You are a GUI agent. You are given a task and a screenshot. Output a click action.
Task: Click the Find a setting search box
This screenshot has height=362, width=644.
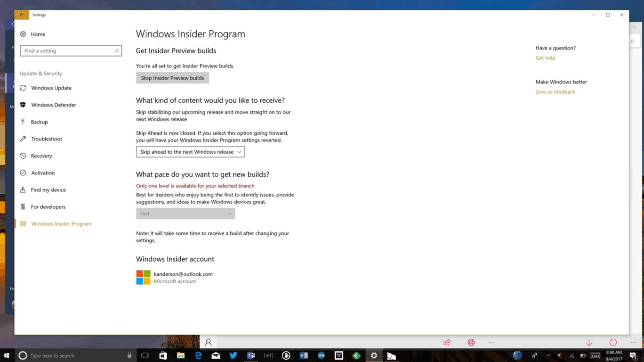point(71,51)
